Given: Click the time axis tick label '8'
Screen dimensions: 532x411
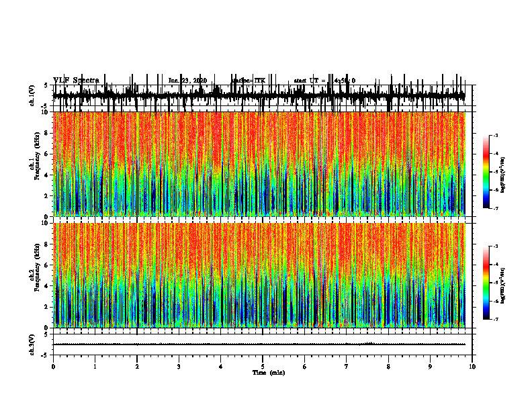Looking at the screenshot, I should 388,367.
